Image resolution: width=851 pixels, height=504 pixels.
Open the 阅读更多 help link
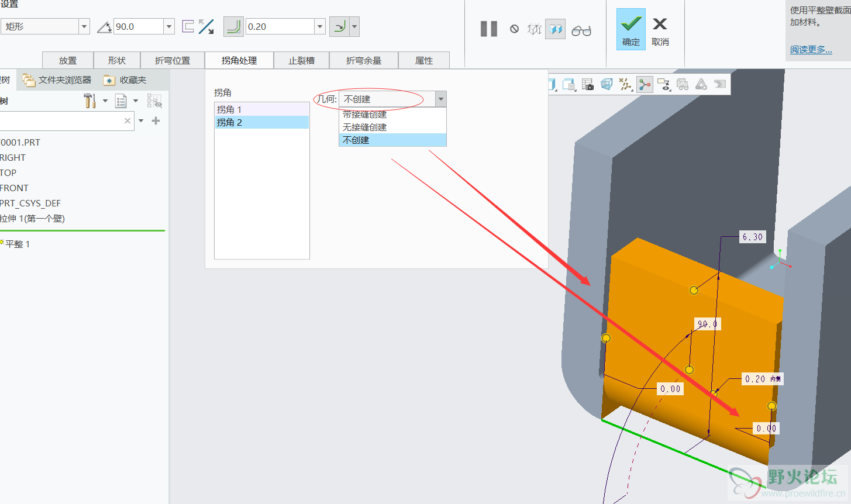(811, 50)
